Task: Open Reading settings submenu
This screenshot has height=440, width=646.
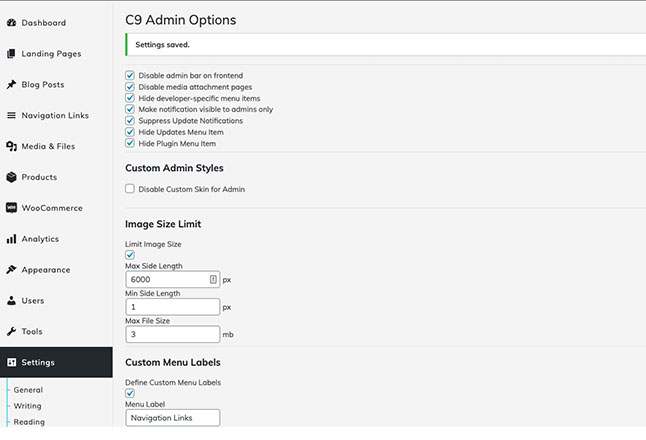Action: point(29,422)
